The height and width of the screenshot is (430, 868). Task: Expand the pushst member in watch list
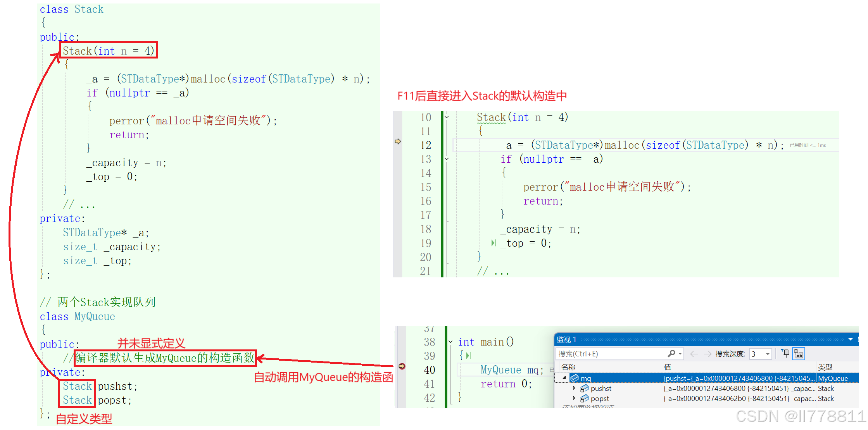pyautogui.click(x=574, y=388)
